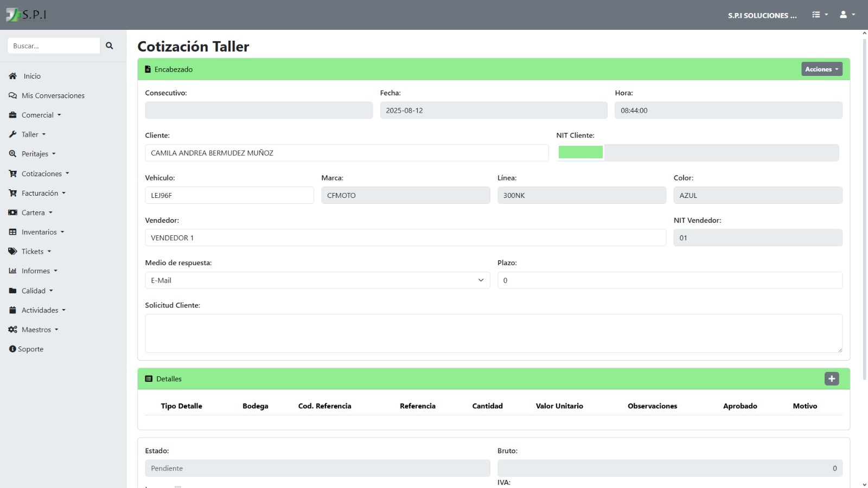868x488 pixels.
Task: Click the Taller wrench icon
Action: 12,134
